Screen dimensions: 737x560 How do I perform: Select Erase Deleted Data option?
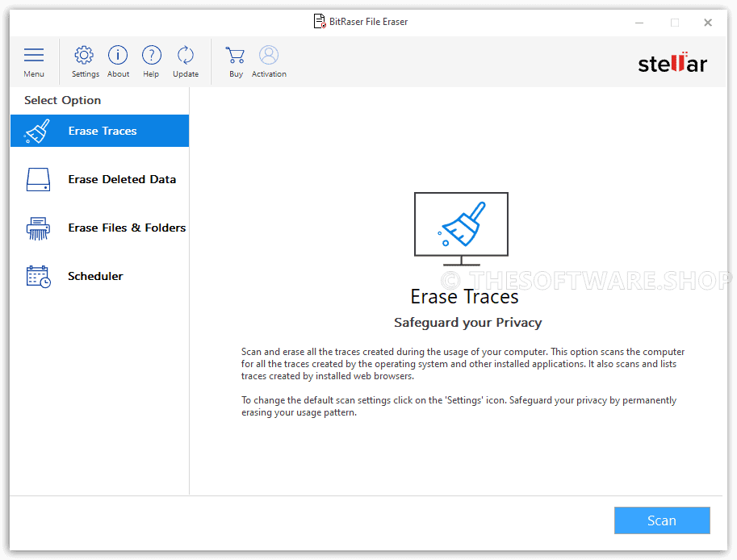99,179
